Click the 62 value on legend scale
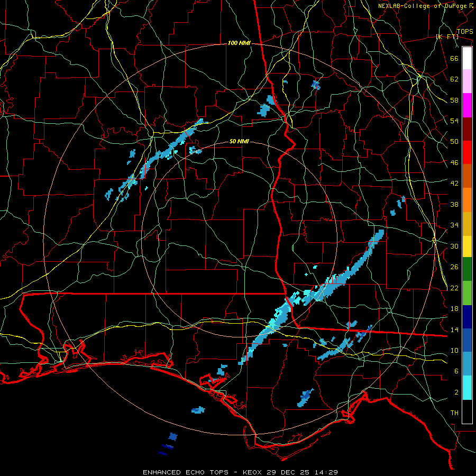Image resolution: width=476 pixels, height=476 pixels. point(454,79)
